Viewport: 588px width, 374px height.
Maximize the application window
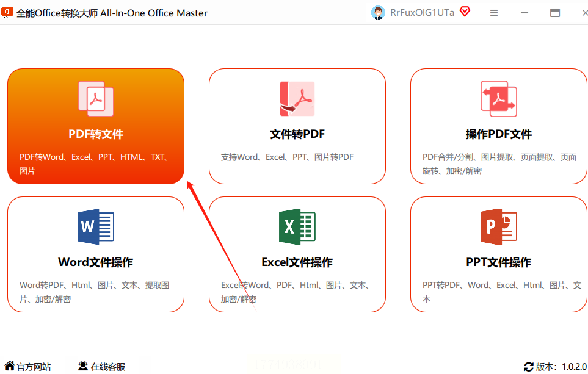(555, 13)
